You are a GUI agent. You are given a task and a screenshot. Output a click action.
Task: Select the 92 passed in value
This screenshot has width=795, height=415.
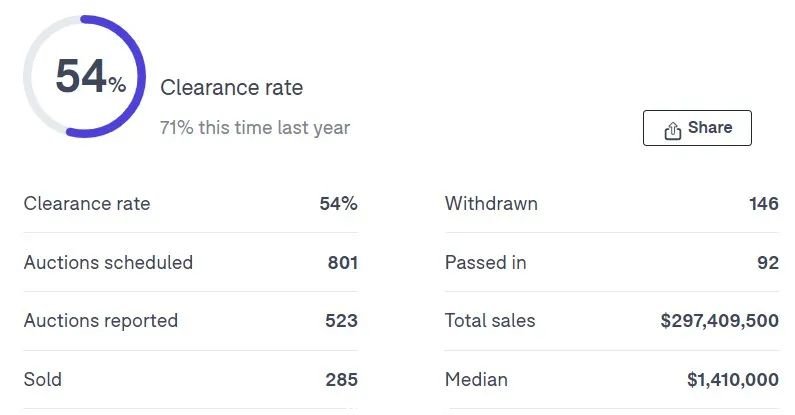coord(768,262)
